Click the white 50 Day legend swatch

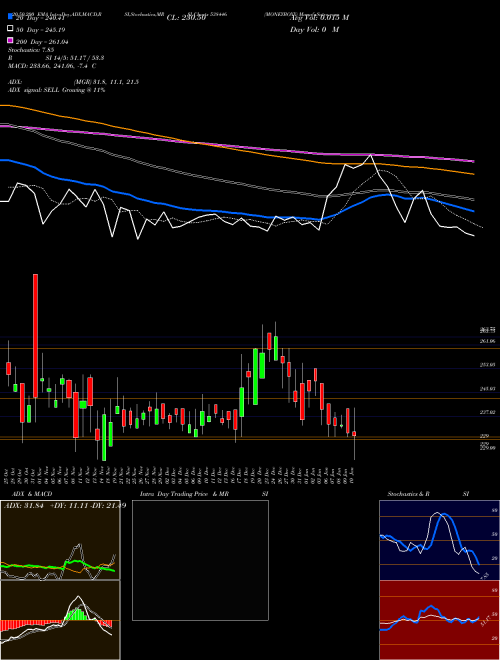pyautogui.click(x=11, y=29)
